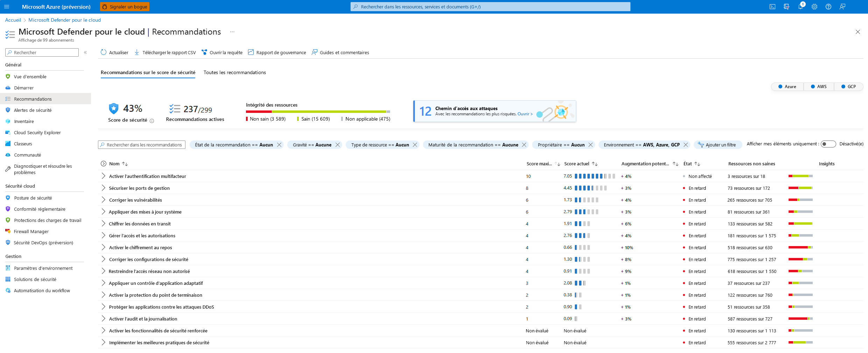
Task: Expand Restreindre l'accès réseau non autorisé row
Action: (103, 271)
